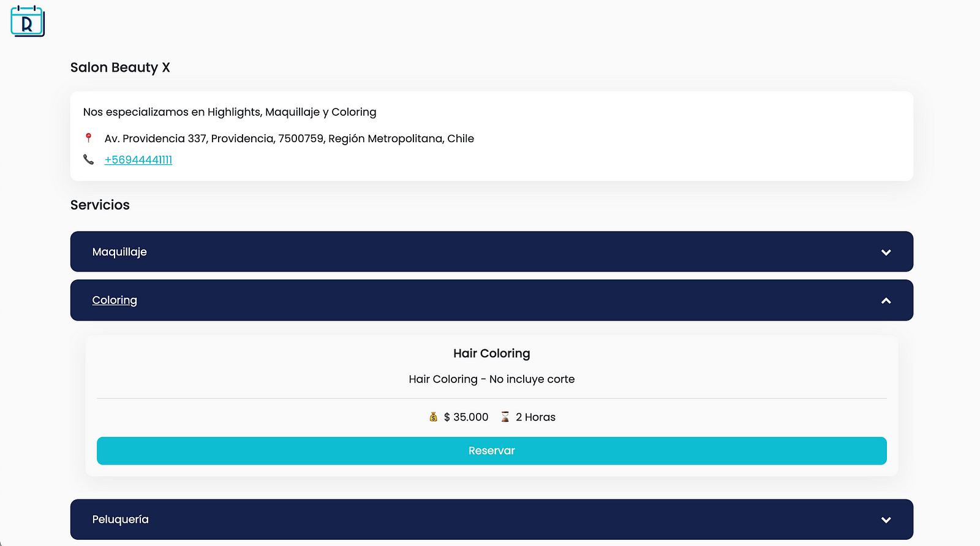This screenshot has width=980, height=546.
Task: Collapse the Coloring section via its label
Action: (x=115, y=300)
